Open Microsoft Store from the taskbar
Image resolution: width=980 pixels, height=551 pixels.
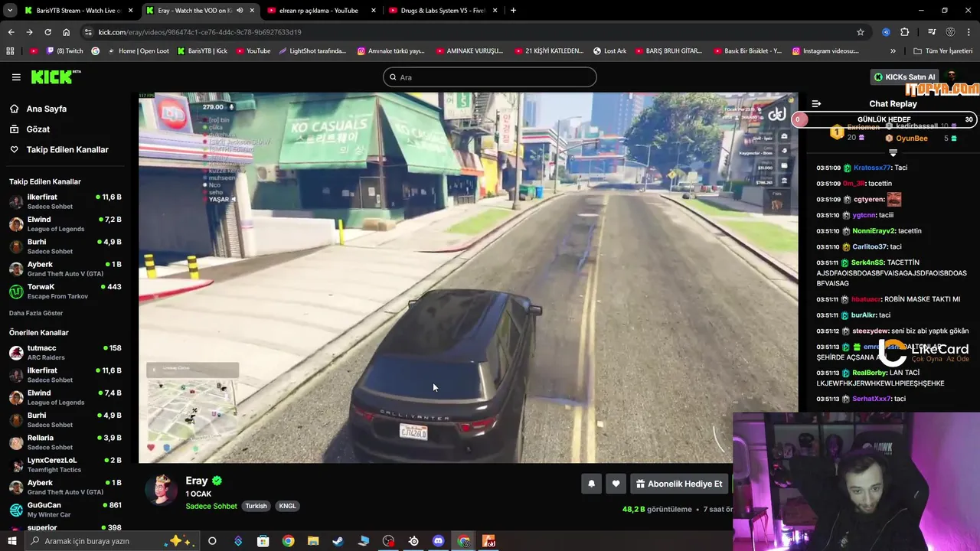point(263,541)
